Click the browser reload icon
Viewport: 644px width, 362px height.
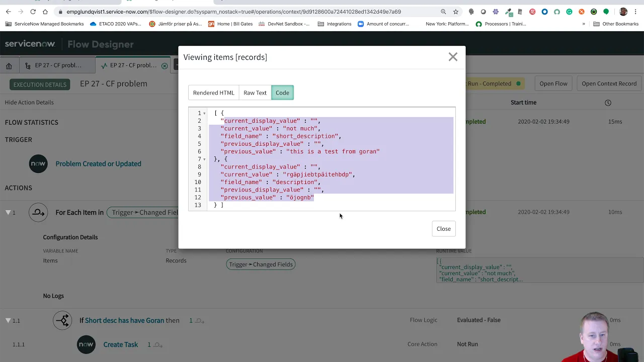[x=33, y=11]
